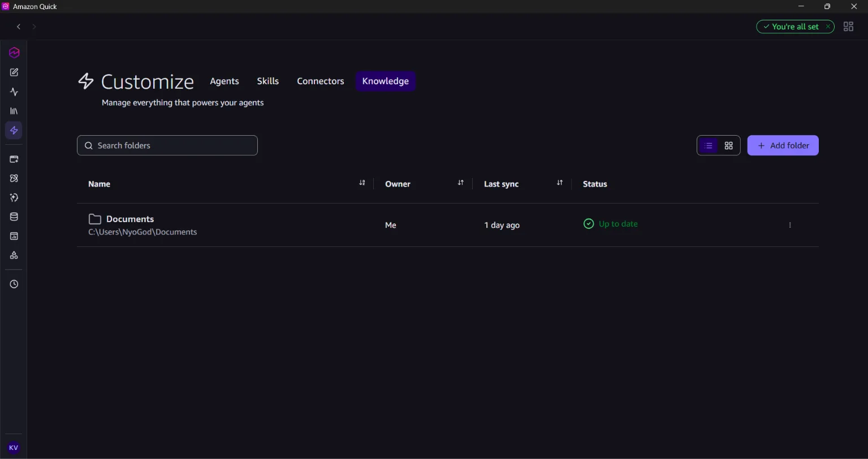Click the head-with-sparkle icon in sidebar

[14, 197]
